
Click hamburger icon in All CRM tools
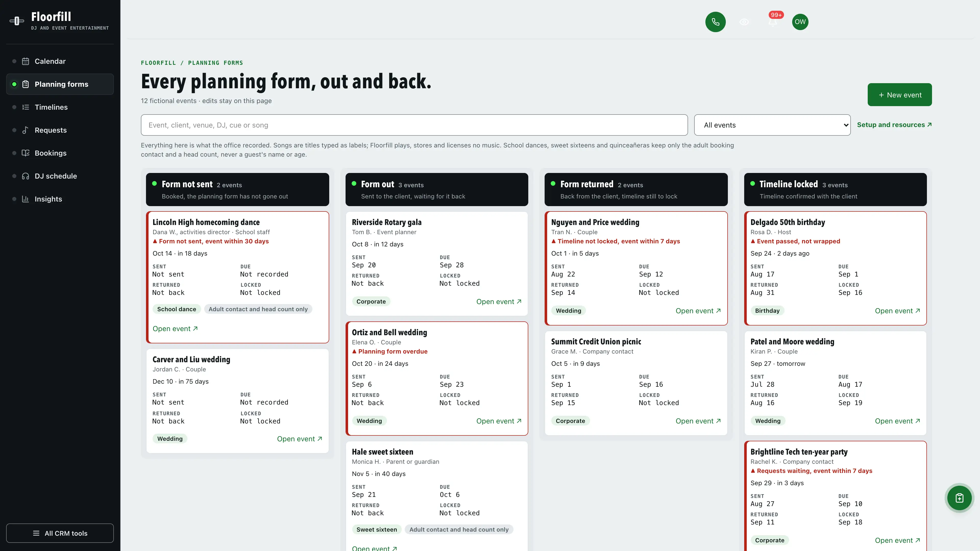(x=36, y=533)
